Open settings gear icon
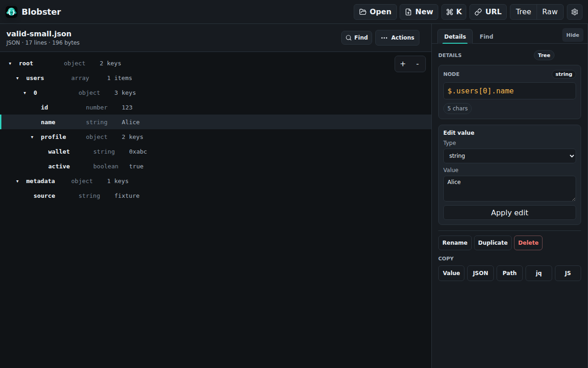Image resolution: width=588 pixels, height=368 pixels. pos(575,12)
